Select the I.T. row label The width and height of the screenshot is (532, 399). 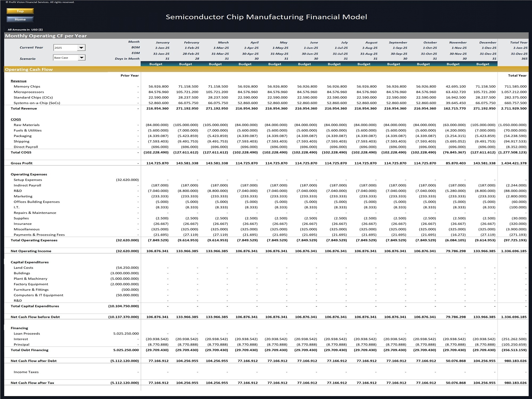[x=16, y=207]
